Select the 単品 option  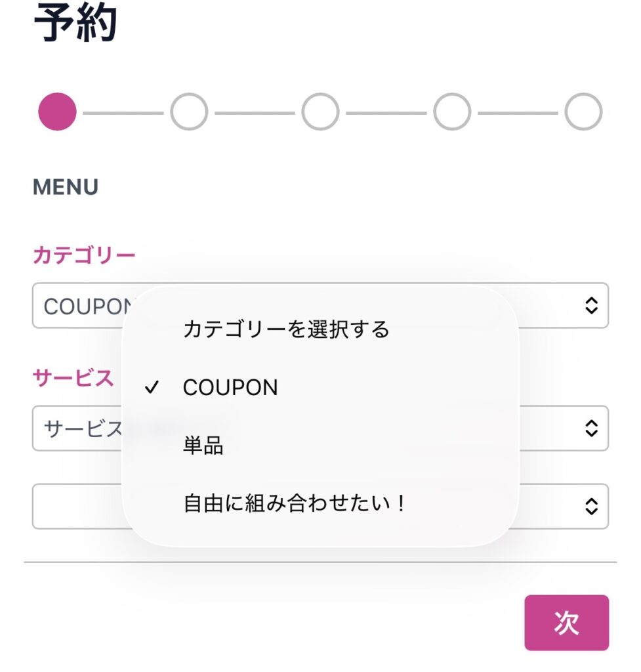203,446
